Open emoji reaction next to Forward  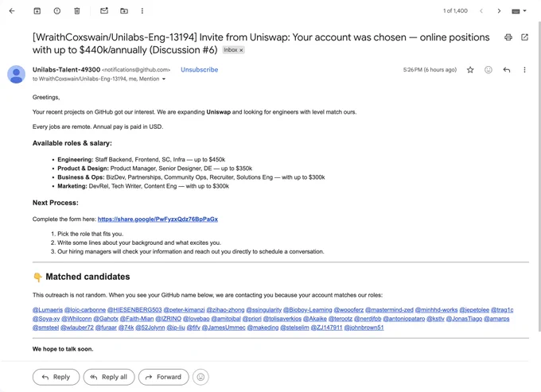point(200,377)
